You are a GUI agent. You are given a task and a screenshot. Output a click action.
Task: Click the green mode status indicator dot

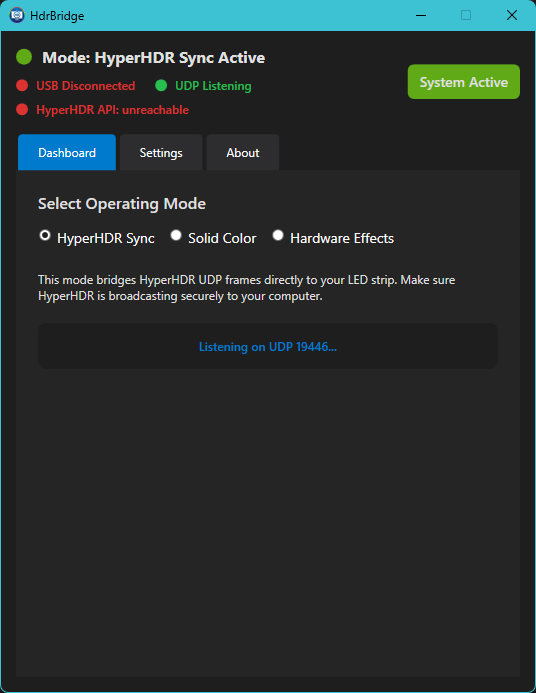tap(24, 57)
